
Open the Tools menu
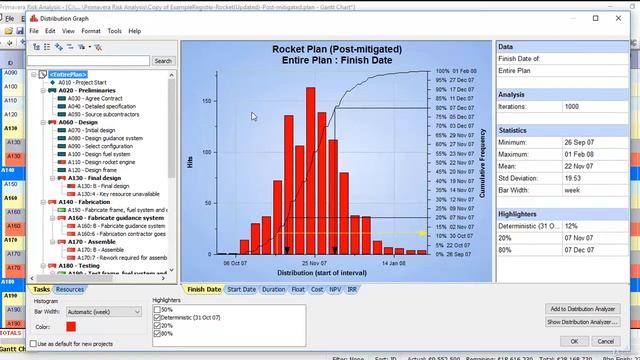[114, 31]
